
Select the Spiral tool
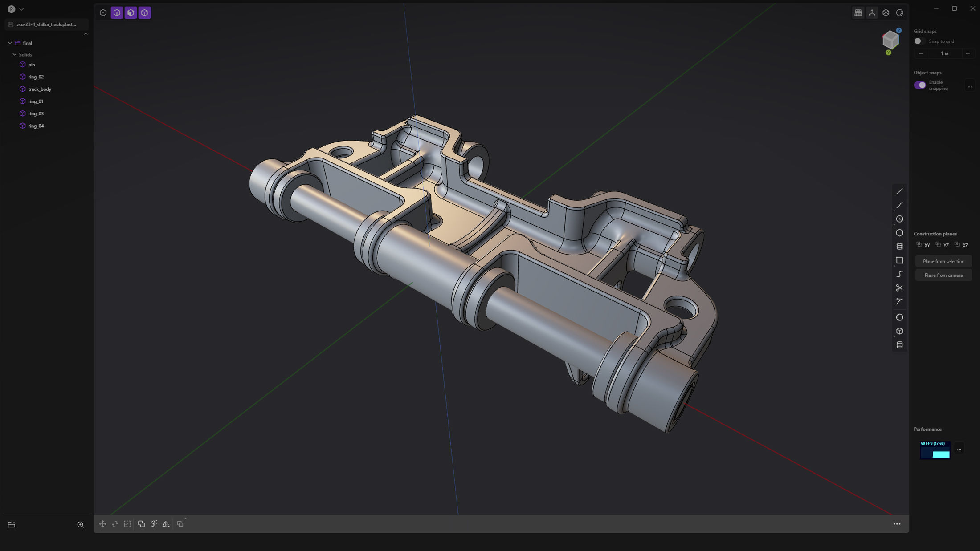[899, 247]
